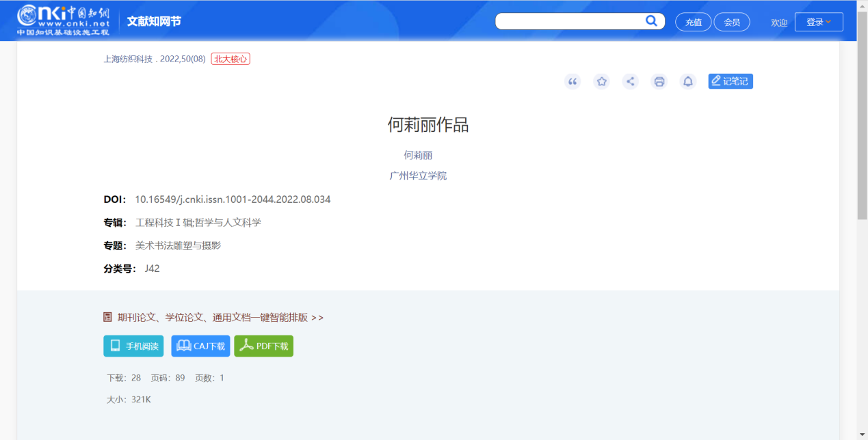Click the 充值 recharge button
The width and height of the screenshot is (868, 440).
click(693, 23)
